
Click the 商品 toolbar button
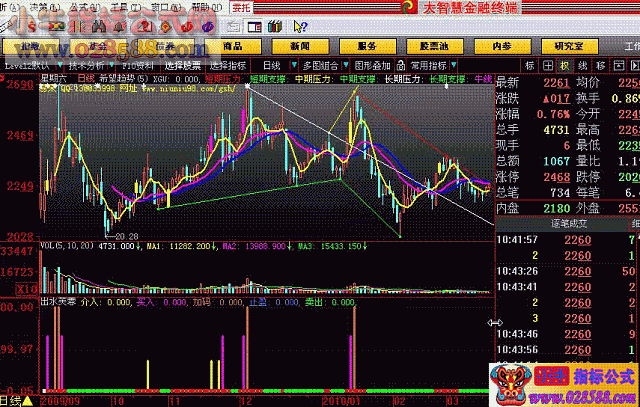pos(233,46)
